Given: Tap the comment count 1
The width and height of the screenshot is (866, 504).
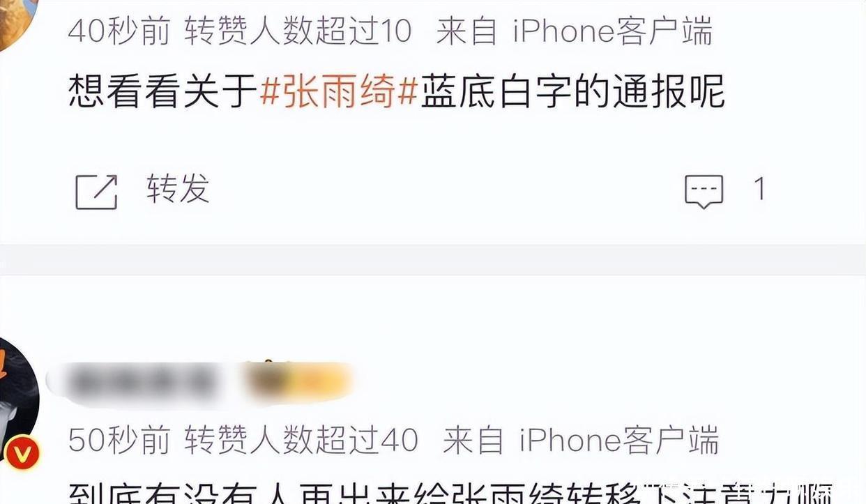Looking at the screenshot, I should (x=759, y=189).
